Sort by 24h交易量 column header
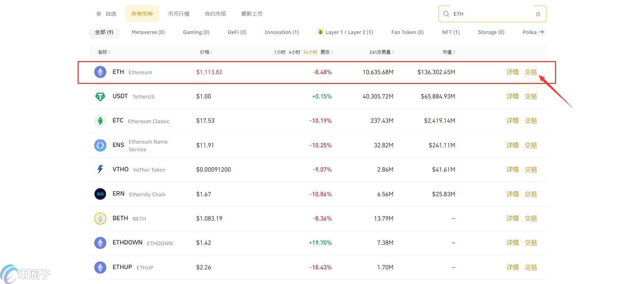Viewport: 644px width, 284px height. click(381, 52)
